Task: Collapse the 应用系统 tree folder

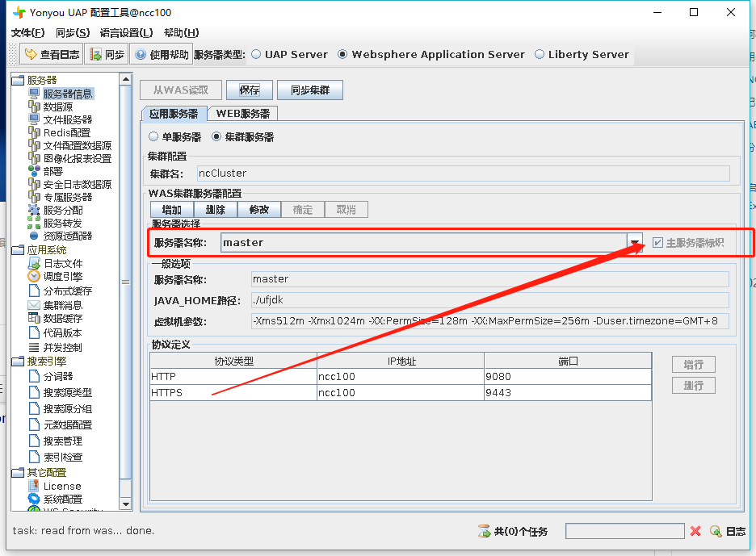Action: [18, 249]
